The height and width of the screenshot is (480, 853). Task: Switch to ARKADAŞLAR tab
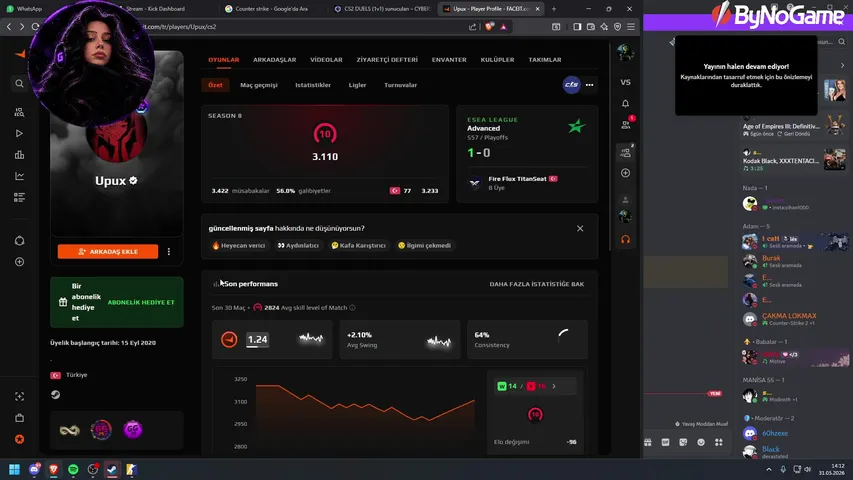[x=274, y=60]
